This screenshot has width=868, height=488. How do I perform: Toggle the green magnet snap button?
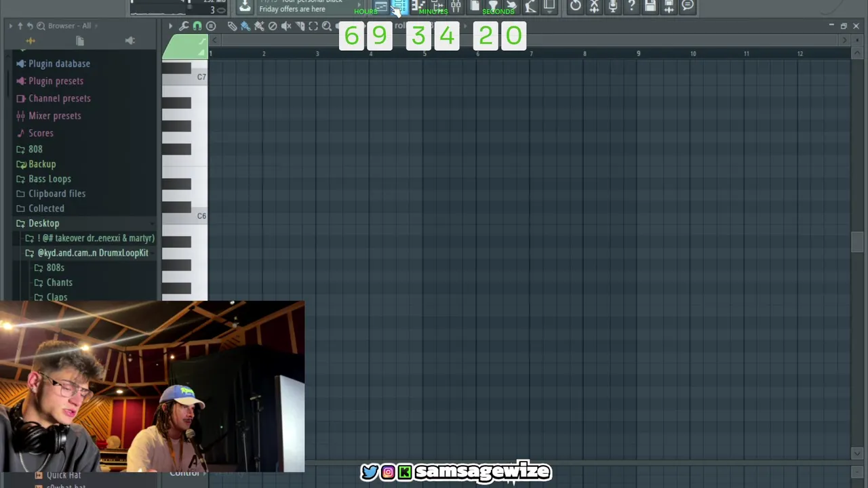[197, 26]
